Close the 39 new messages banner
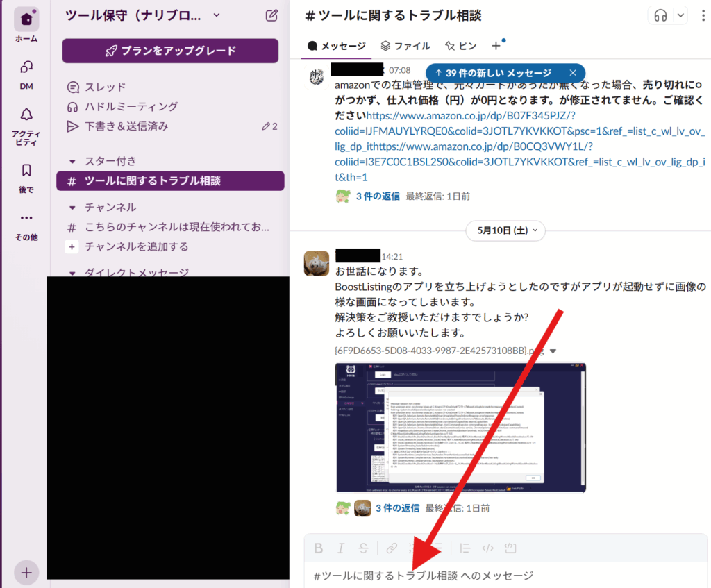This screenshot has height=588, width=711. coord(572,73)
